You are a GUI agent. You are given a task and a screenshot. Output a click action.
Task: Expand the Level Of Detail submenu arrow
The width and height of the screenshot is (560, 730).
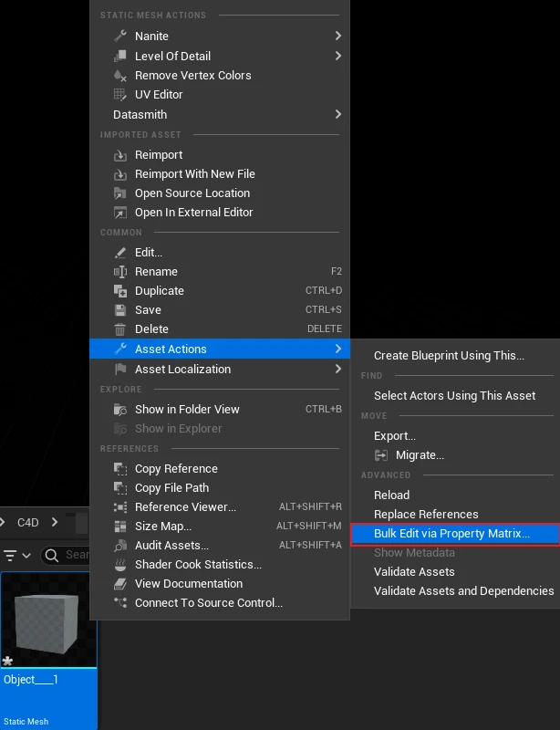pyautogui.click(x=337, y=56)
